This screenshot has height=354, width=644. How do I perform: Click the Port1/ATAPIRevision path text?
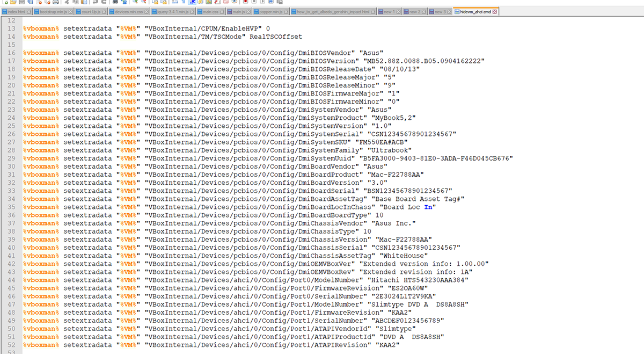point(258,345)
